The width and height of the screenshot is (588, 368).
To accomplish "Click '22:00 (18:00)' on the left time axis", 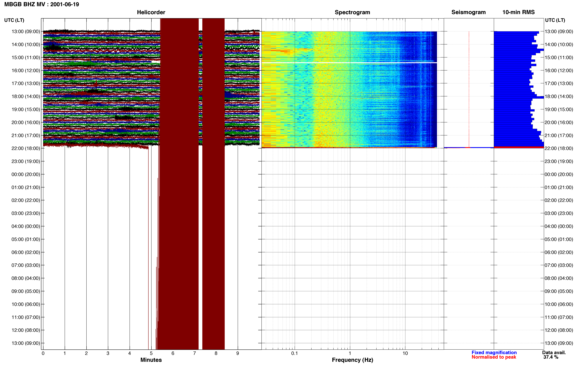I will pyautogui.click(x=26, y=148).
